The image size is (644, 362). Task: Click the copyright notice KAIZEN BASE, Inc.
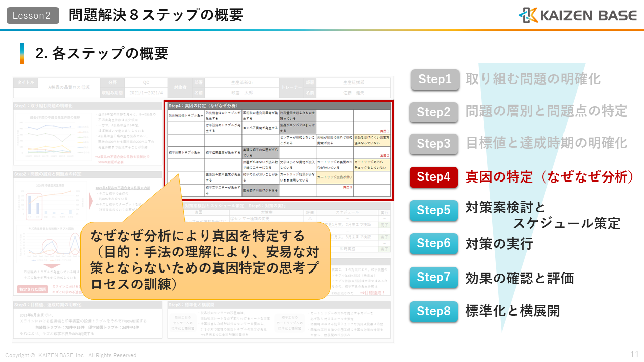pos(71,355)
